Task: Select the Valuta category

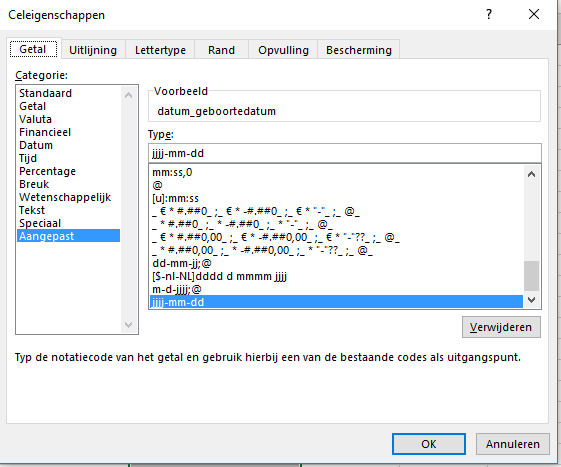Action: coord(35,119)
